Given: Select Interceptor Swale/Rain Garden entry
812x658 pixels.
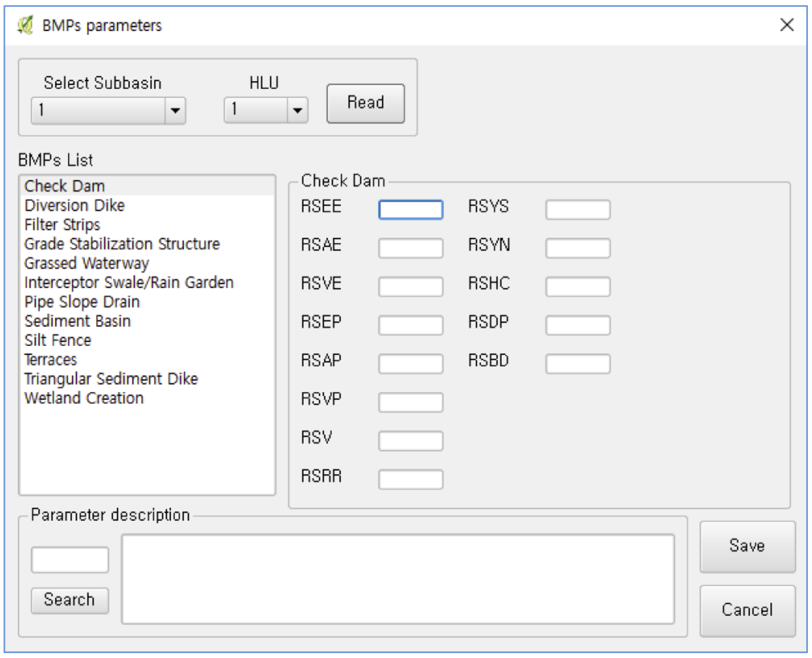Looking at the screenshot, I should pyautogui.click(x=129, y=283).
